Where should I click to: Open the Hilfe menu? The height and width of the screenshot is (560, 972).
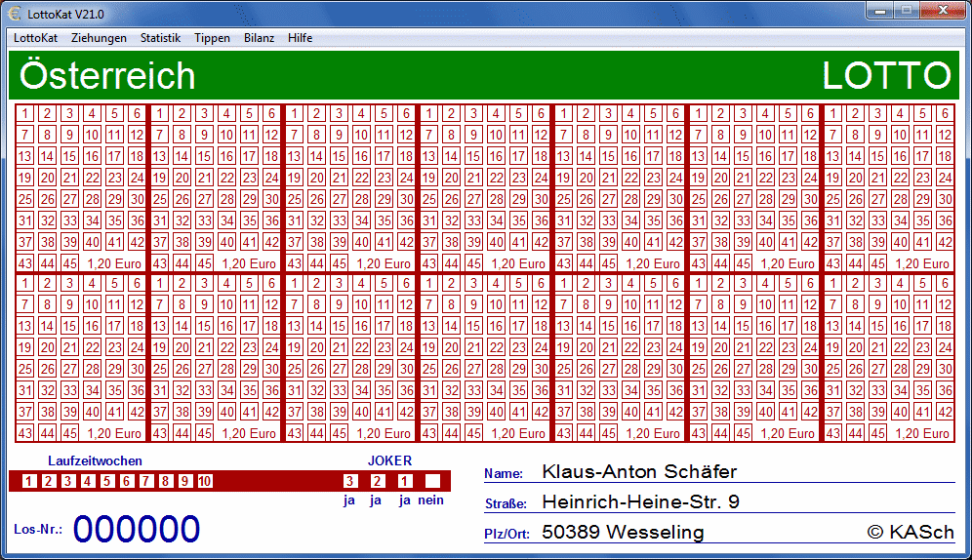click(x=300, y=38)
